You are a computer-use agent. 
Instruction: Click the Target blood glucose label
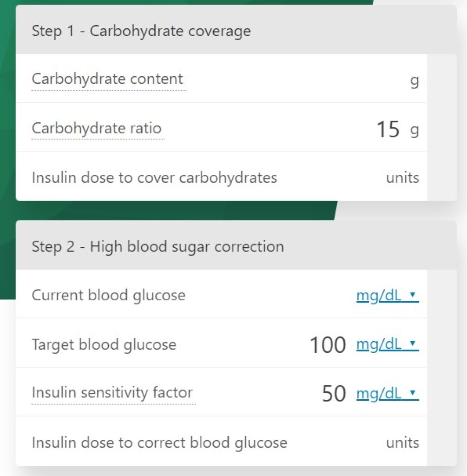(x=104, y=344)
